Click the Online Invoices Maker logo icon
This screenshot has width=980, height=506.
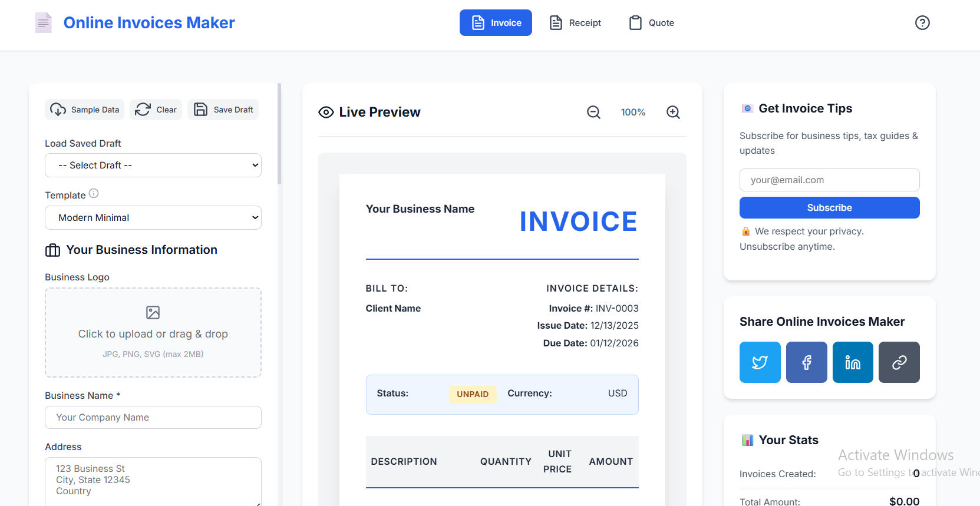[x=44, y=22]
